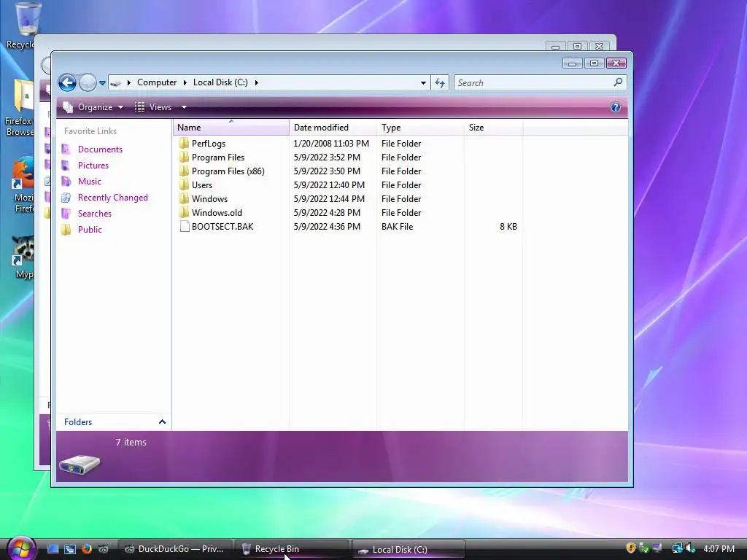This screenshot has width=747, height=560.
Task: Select the Users folder
Action: (202, 184)
